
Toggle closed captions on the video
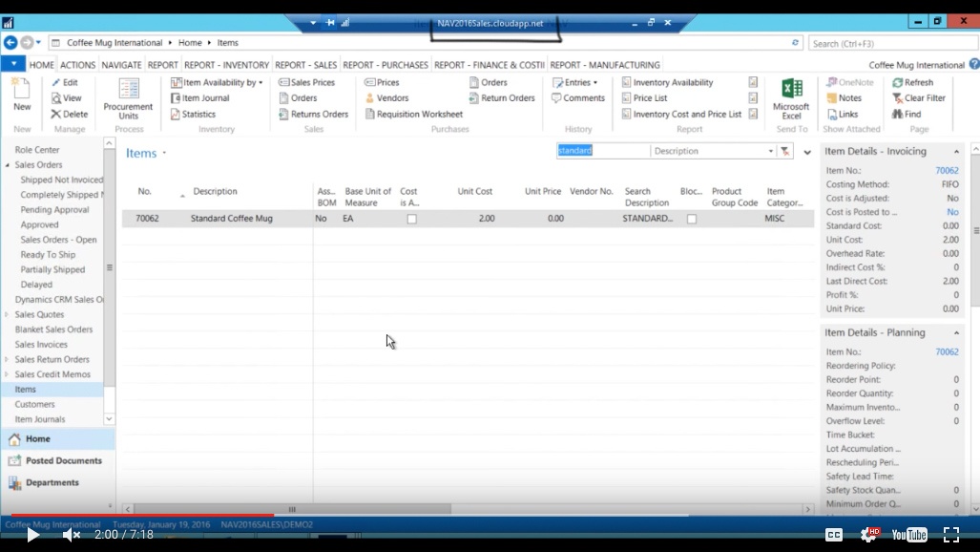click(x=834, y=535)
